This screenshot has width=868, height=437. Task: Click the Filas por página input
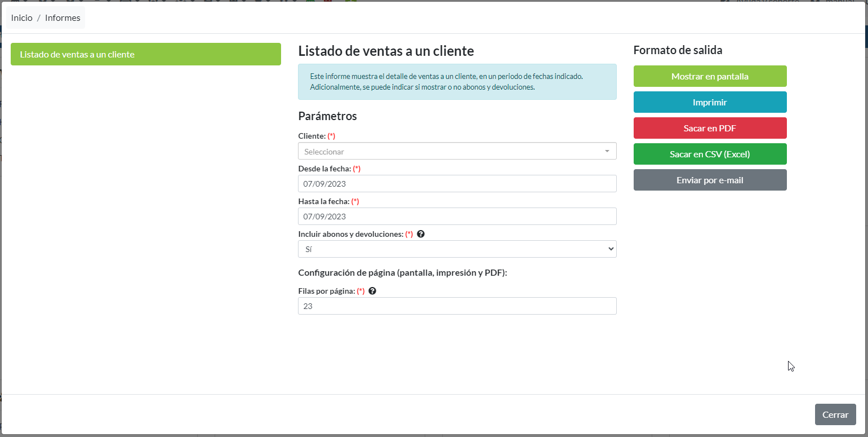click(x=457, y=306)
